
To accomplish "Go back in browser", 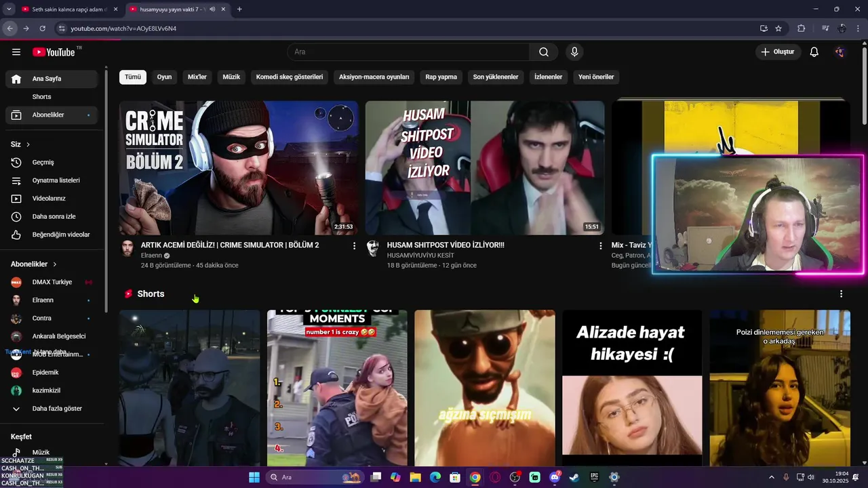I will (9, 28).
